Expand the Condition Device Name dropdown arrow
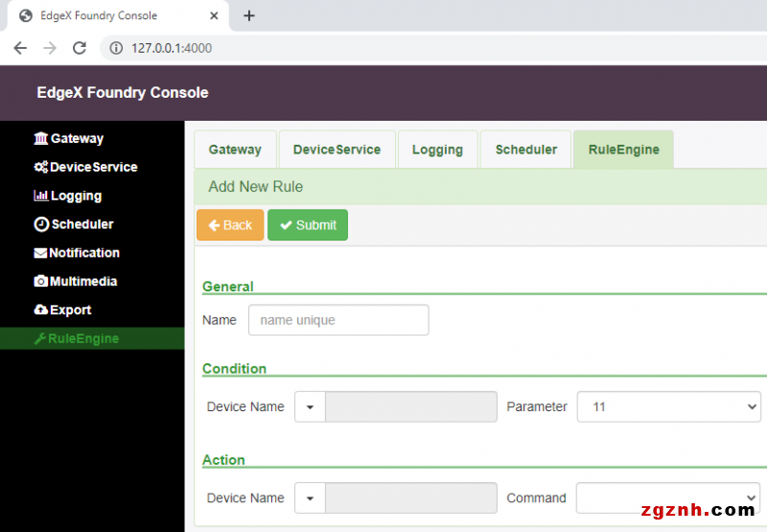The width and height of the screenshot is (767, 532). tap(310, 406)
